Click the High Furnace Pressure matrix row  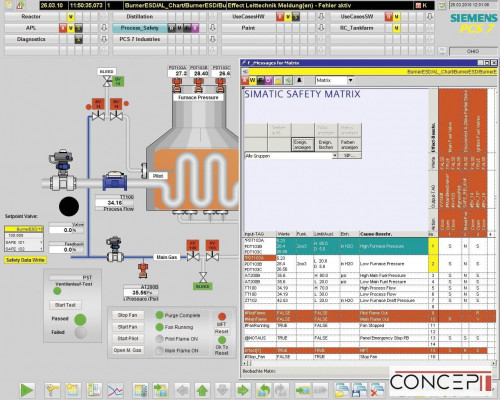coord(336,246)
